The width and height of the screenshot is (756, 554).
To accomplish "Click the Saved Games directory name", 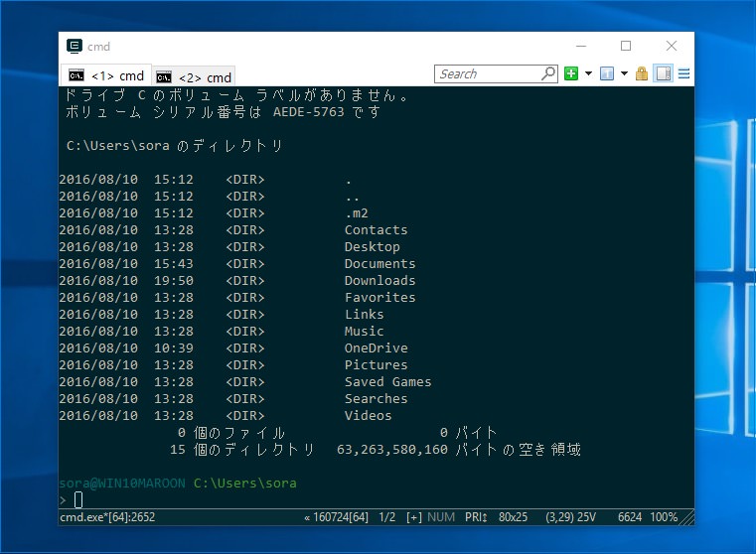I will click(x=388, y=382).
